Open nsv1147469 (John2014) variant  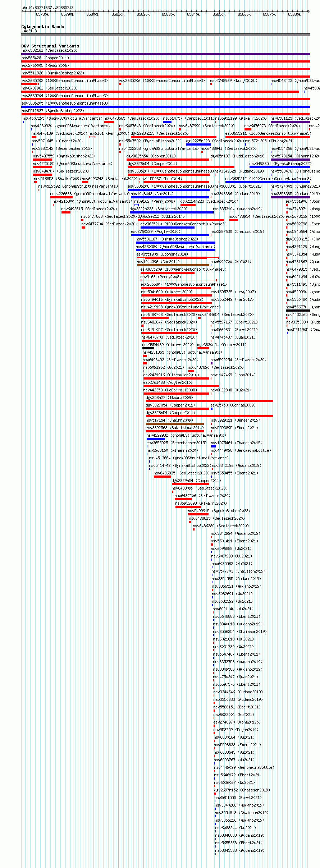coord(233,375)
